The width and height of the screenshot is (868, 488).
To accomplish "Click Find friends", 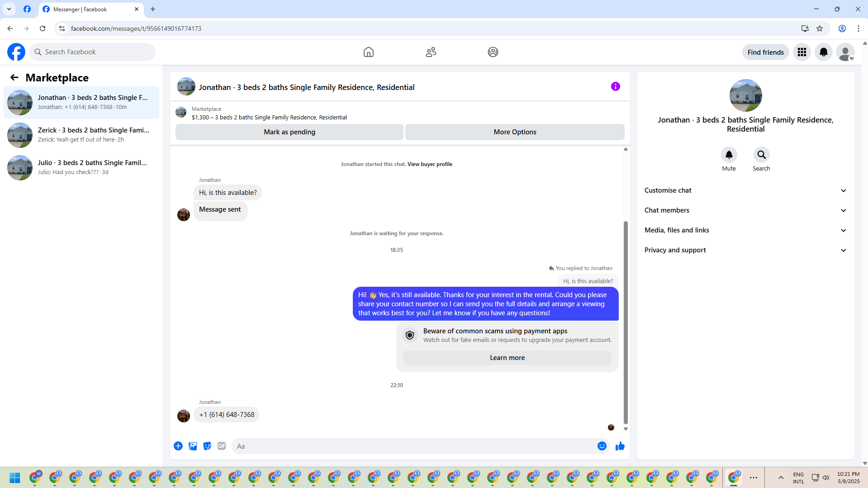I will point(765,52).
